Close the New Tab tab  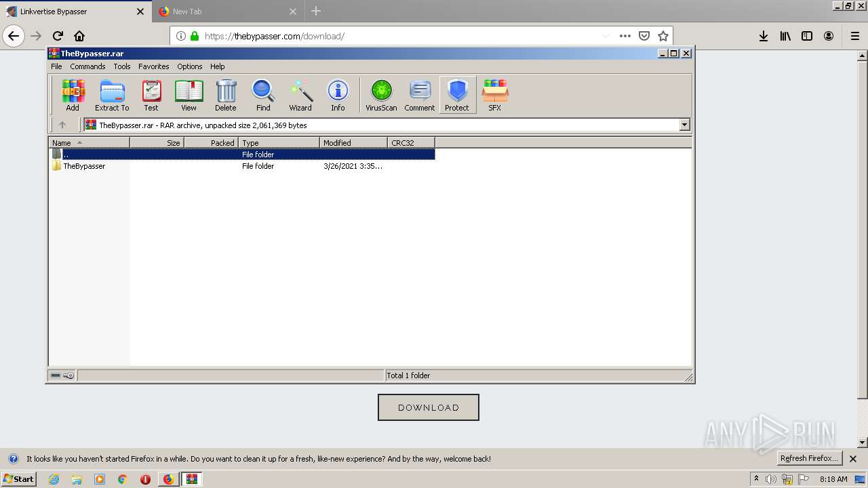[293, 12]
